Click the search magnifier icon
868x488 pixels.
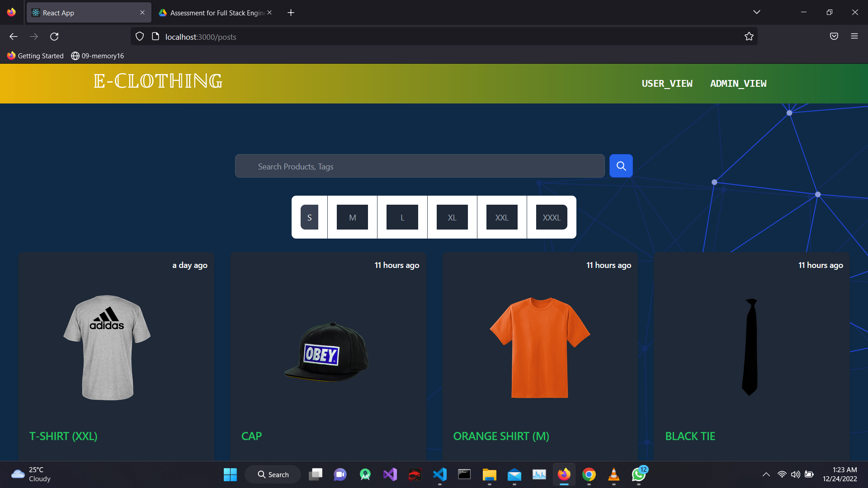(621, 165)
